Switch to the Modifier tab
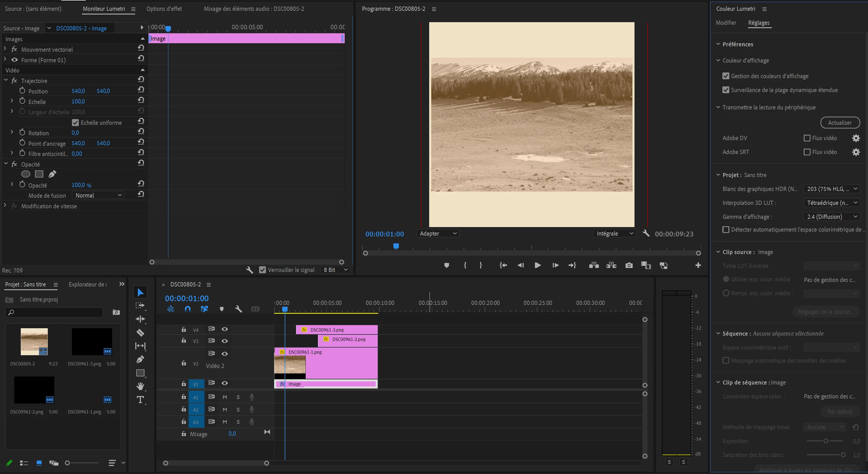The image size is (868, 474). 726,22
